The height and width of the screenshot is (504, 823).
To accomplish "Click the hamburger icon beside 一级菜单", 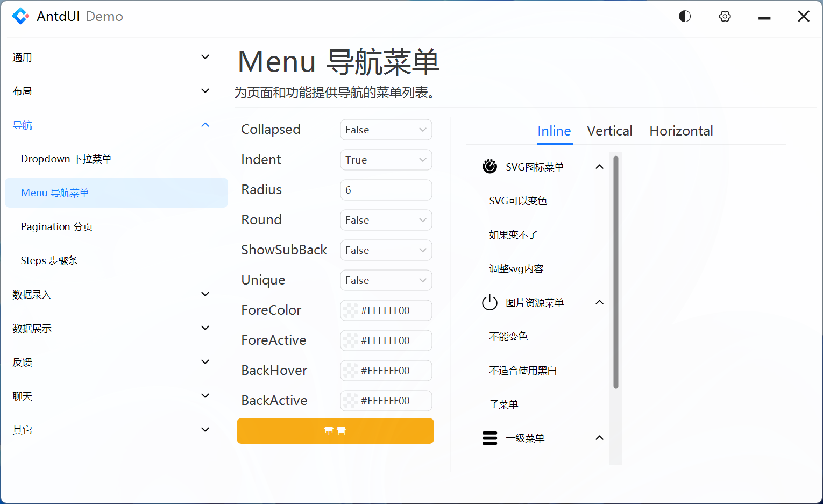I will 490,438.
